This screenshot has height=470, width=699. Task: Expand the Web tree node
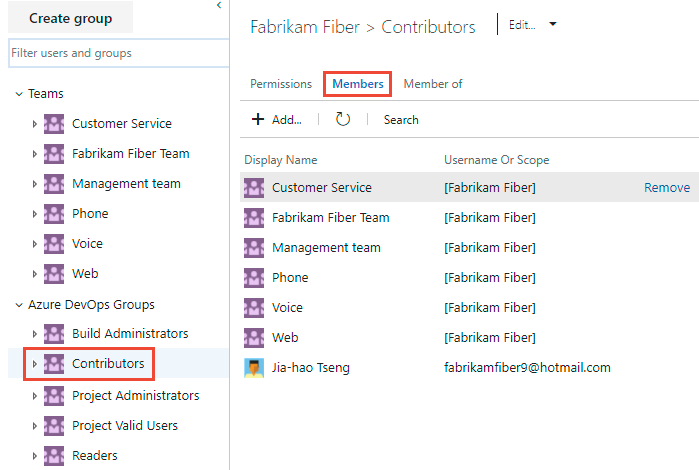(x=34, y=274)
